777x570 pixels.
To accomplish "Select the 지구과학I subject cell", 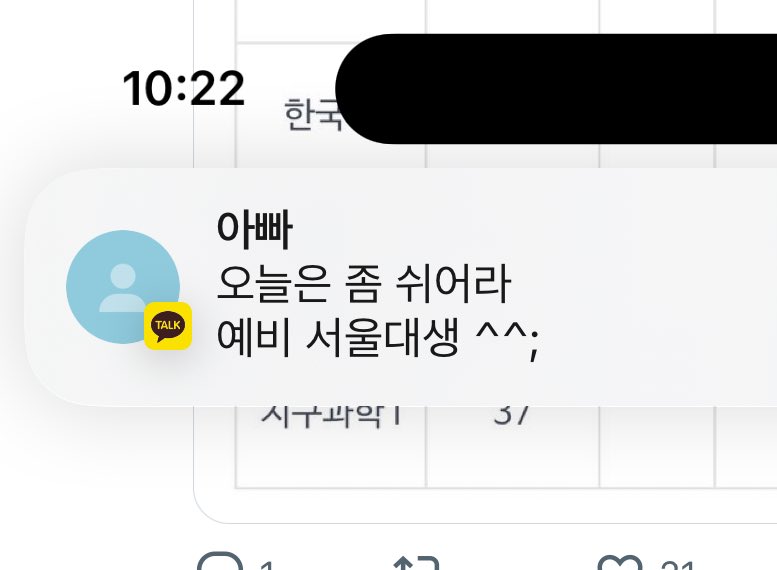I will tap(331, 415).
